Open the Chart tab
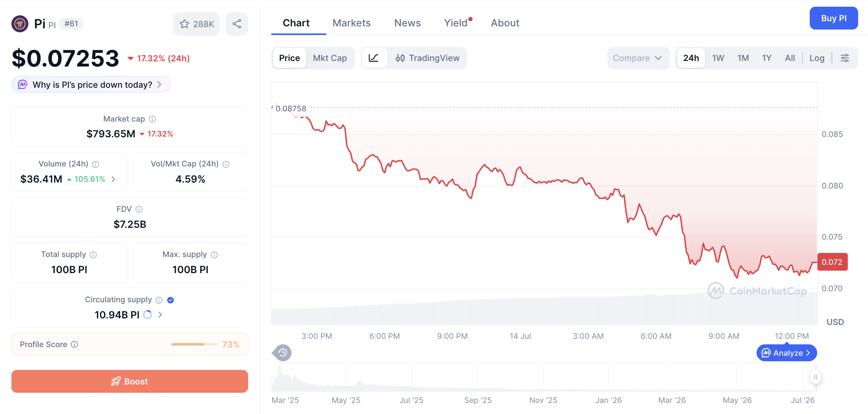Image resolution: width=868 pixels, height=414 pixels. click(296, 23)
